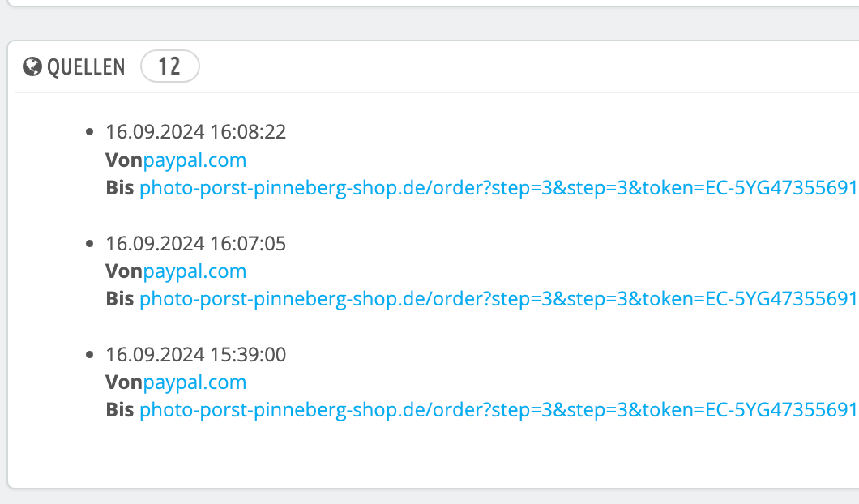Click the Bis label in 15:39:00 entry
Image resolution: width=859 pixels, height=504 pixels.
120,411
